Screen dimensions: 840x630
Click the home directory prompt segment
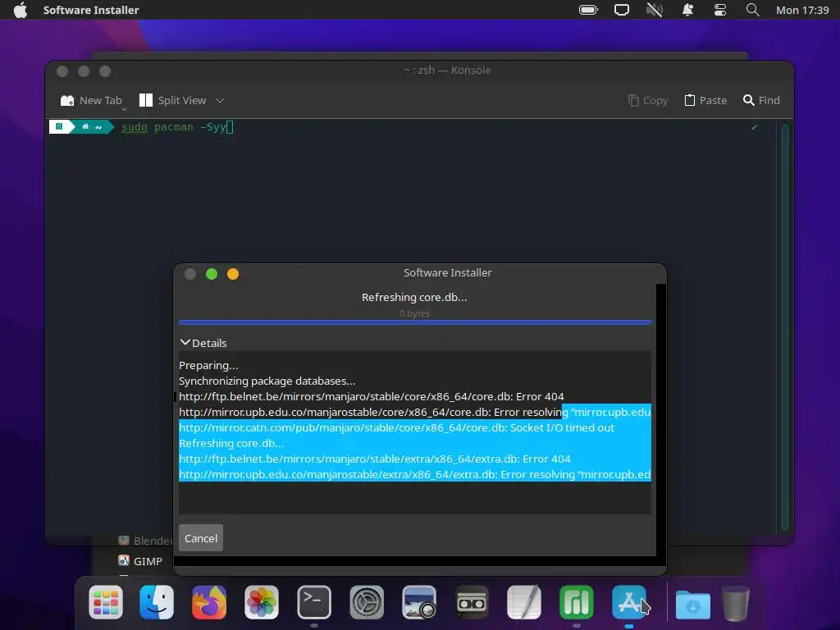pyautogui.click(x=92, y=127)
